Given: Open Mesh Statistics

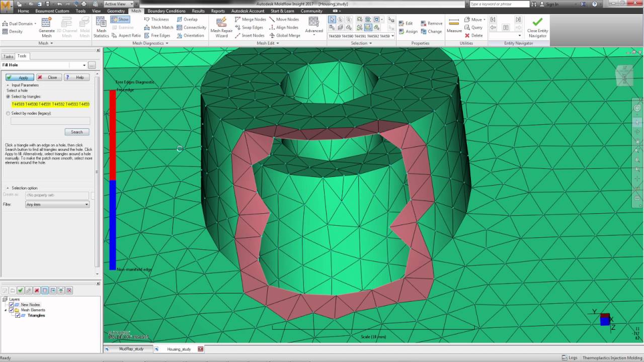Looking at the screenshot, I should pos(101,27).
